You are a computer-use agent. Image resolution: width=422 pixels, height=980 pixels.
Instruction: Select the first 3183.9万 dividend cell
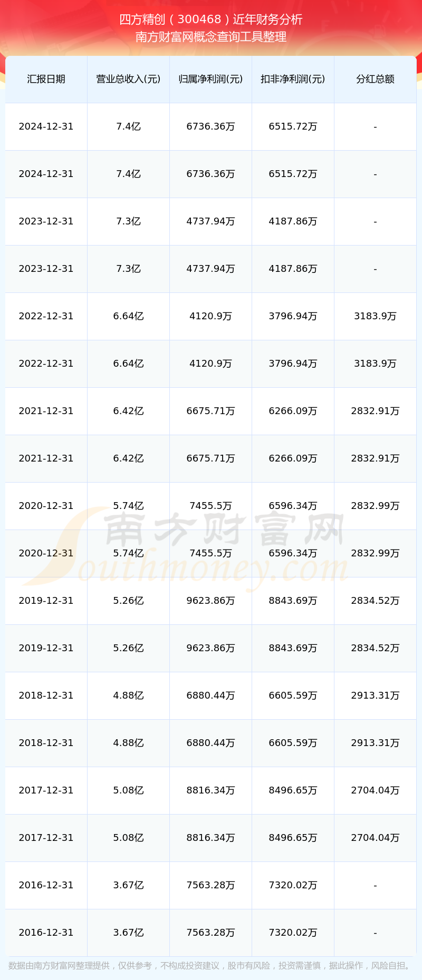(375, 316)
